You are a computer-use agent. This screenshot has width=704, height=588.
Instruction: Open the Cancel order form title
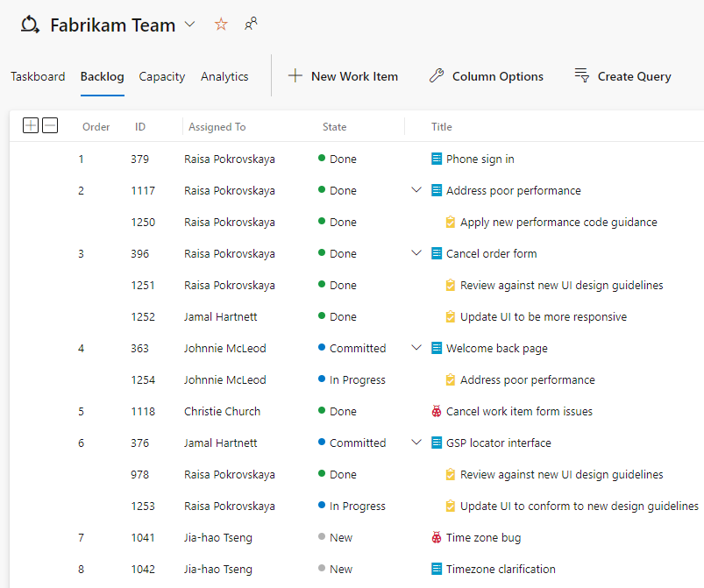[492, 253]
